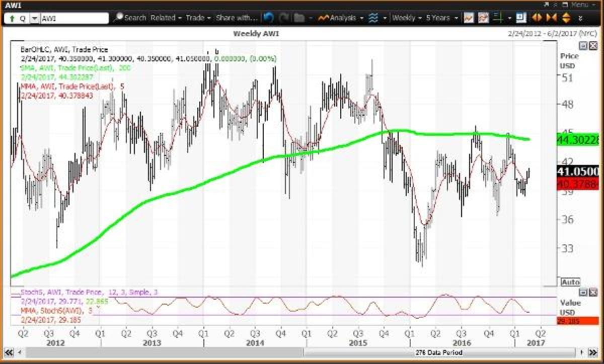Image resolution: width=604 pixels, height=364 pixels.
Task: Click the 33 price axis label
Action: [x=567, y=248]
